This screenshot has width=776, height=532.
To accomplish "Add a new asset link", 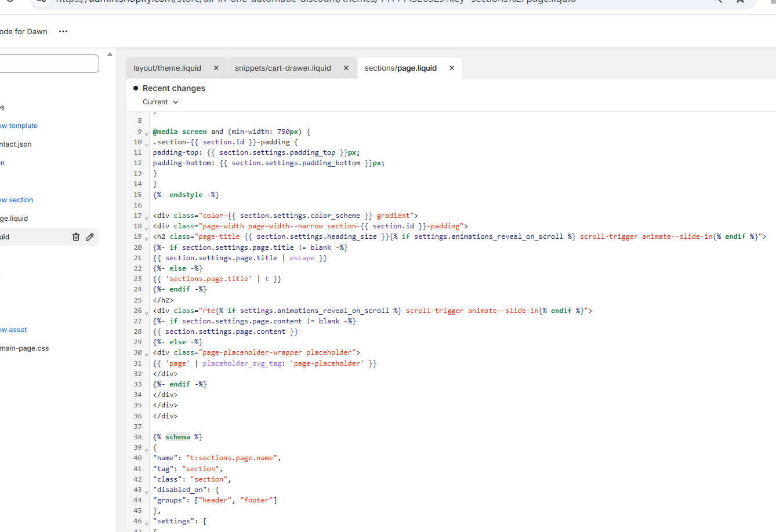I will tap(13, 330).
